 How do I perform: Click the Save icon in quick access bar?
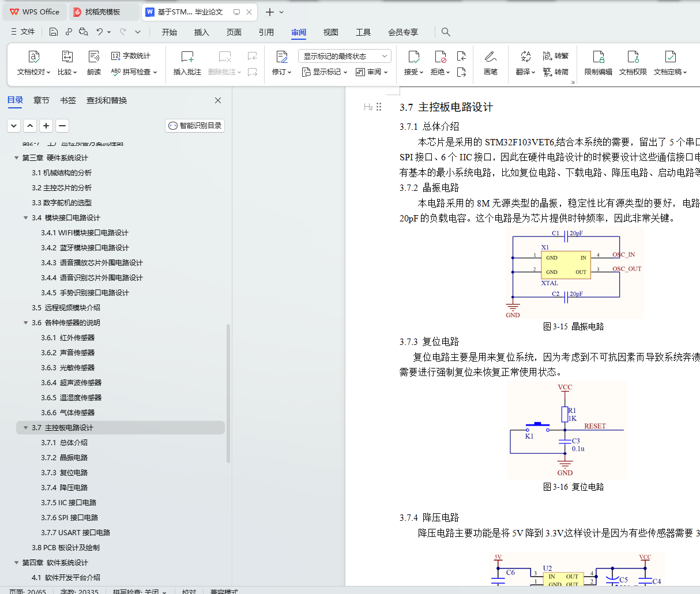pos(54,32)
